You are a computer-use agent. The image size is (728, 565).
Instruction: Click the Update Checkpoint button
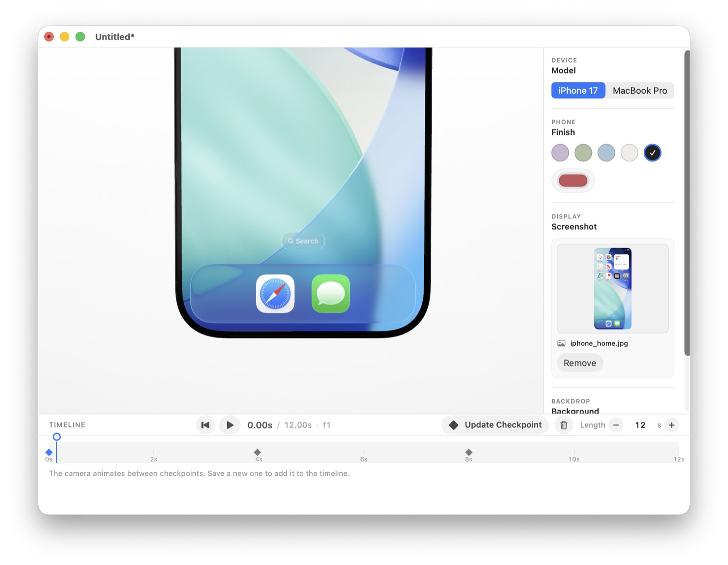click(x=495, y=425)
